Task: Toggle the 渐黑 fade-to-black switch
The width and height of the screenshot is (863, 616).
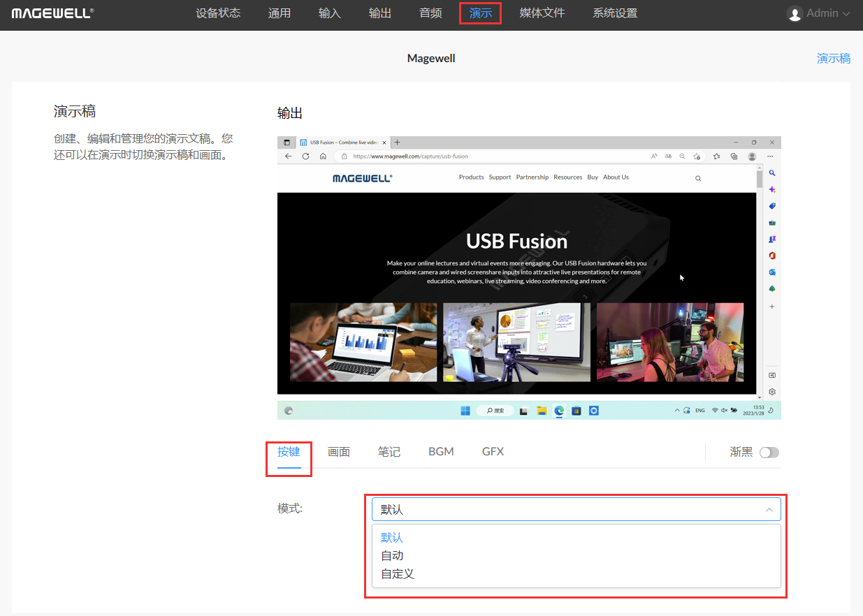Action: coord(769,452)
